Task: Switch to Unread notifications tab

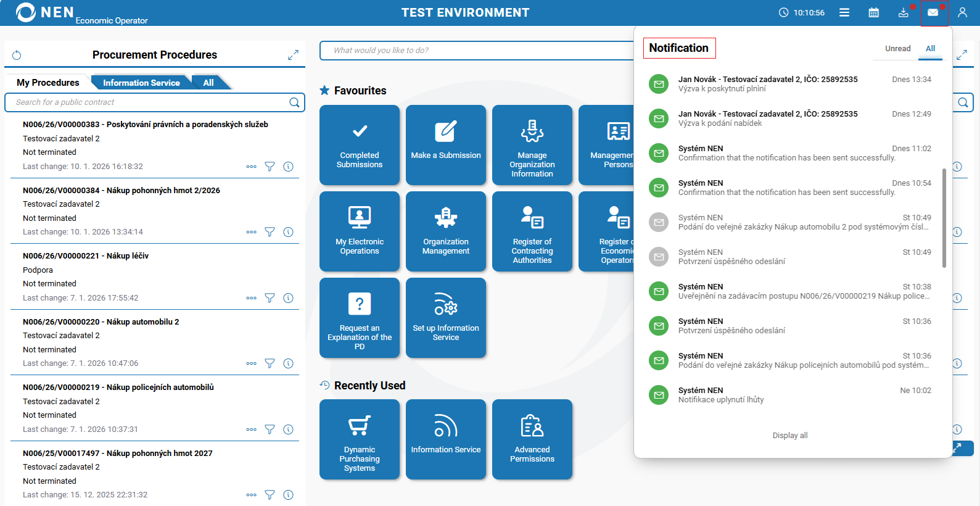Action: tap(897, 49)
